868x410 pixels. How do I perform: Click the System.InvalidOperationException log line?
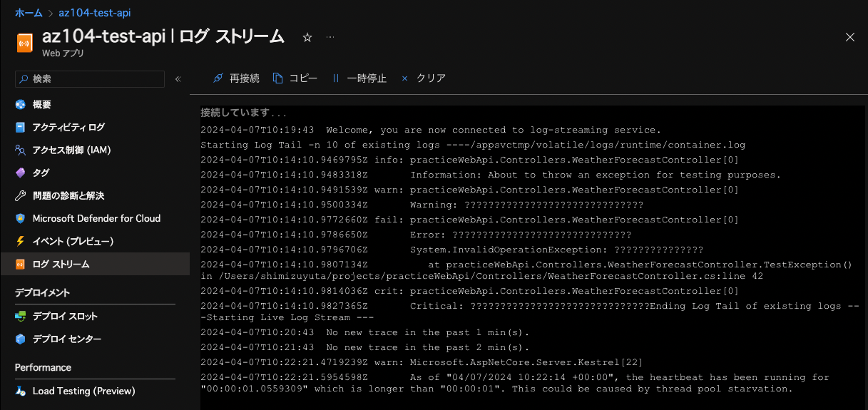click(x=451, y=250)
